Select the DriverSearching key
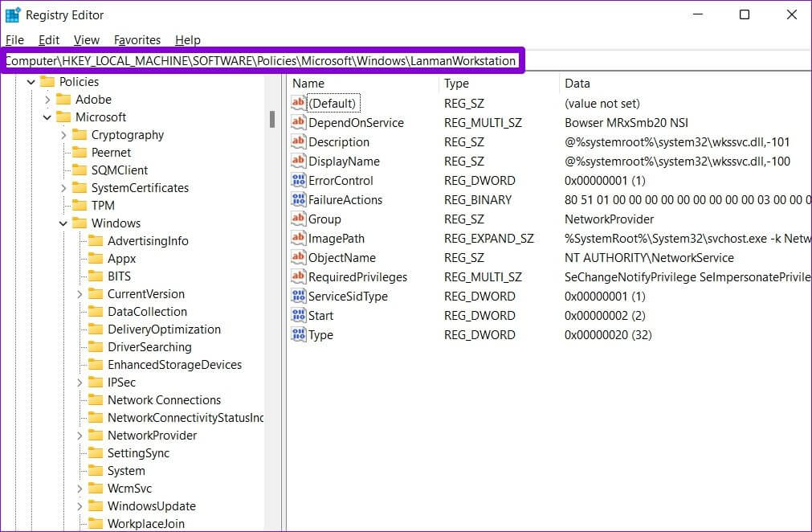The image size is (812, 532). 149,346
